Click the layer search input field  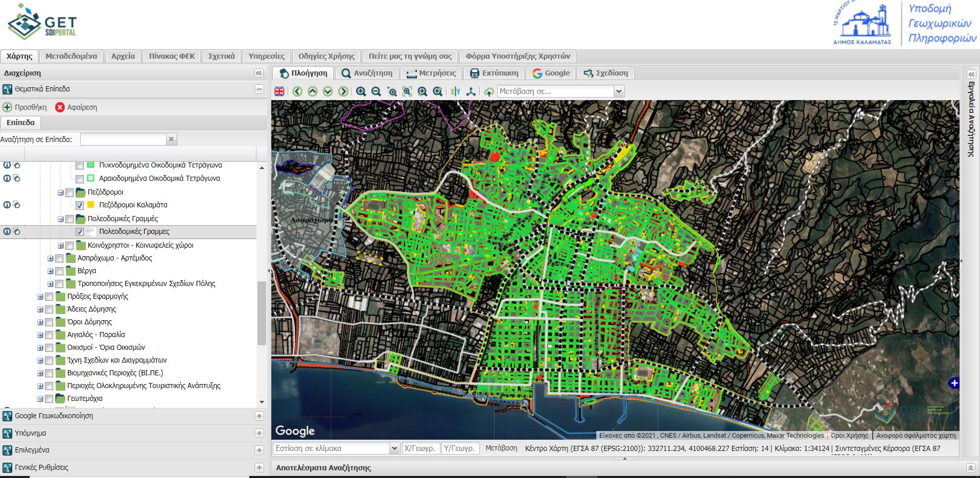click(123, 139)
